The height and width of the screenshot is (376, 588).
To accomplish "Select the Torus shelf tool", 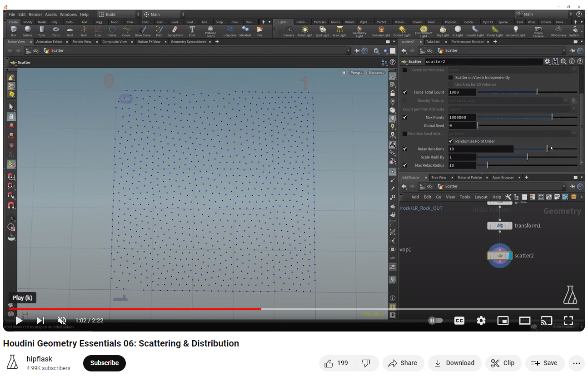I will [x=56, y=31].
